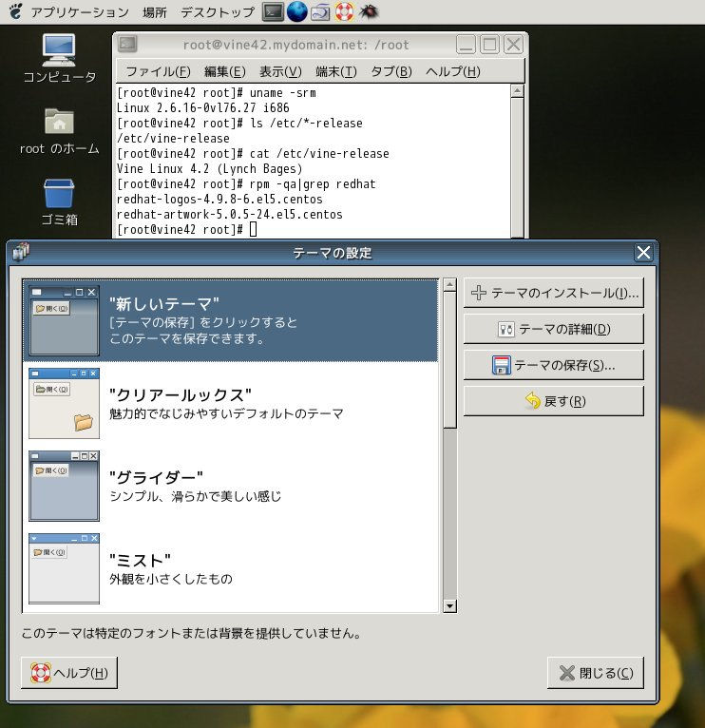
Task: Click terminal text '/etc/vine-release' output line
Action: [x=173, y=139]
